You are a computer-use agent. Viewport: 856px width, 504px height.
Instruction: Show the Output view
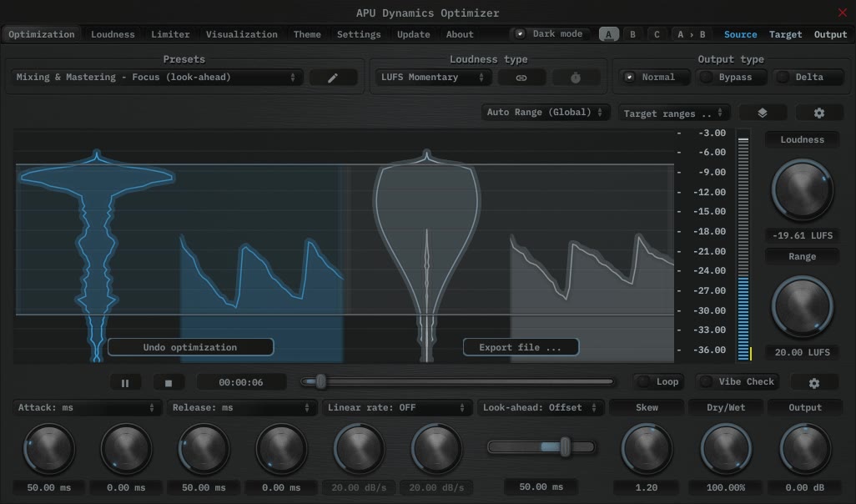pos(830,34)
